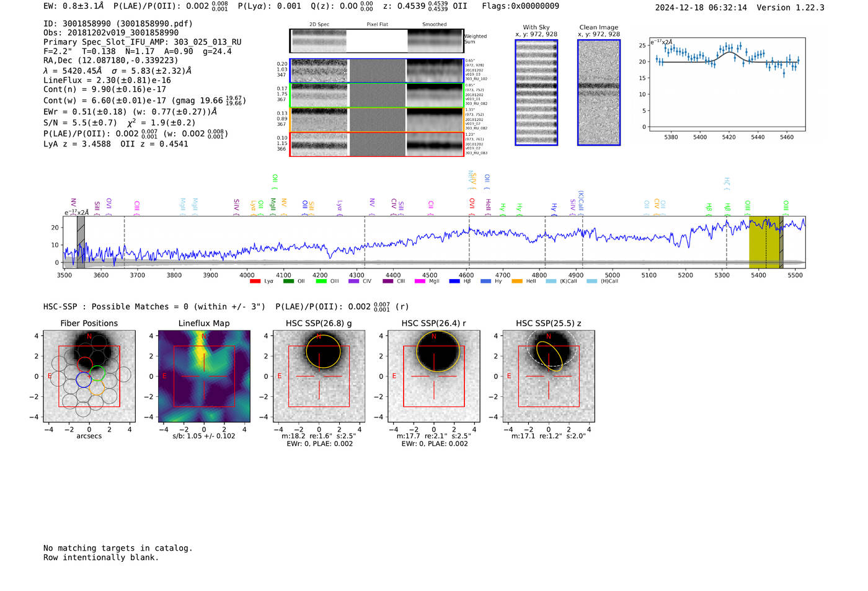Image resolution: width=868 pixels, height=591 pixels.
Task: Select the CIII legend color patch
Action: coord(387,282)
